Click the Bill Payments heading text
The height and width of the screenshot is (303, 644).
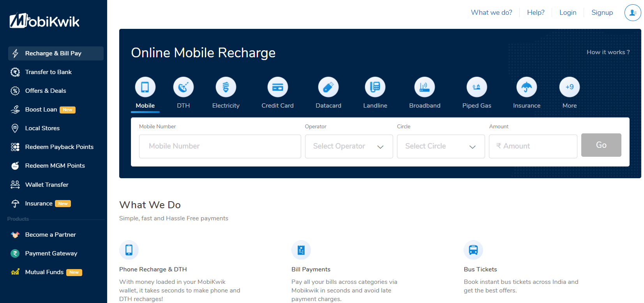coord(311,269)
